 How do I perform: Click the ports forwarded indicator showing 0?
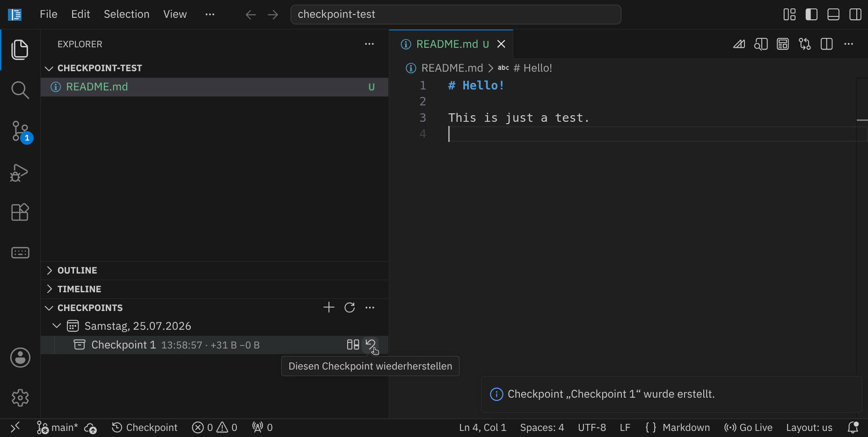pos(263,428)
